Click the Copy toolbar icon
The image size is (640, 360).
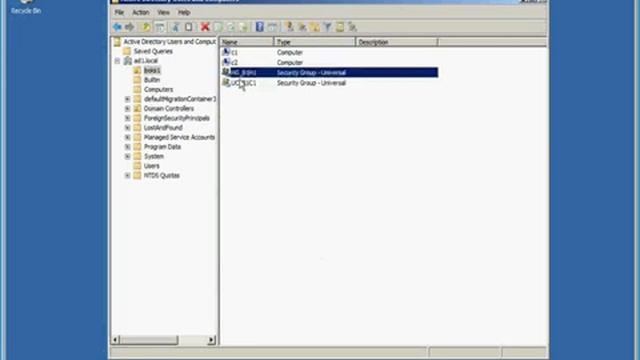[x=189, y=27]
